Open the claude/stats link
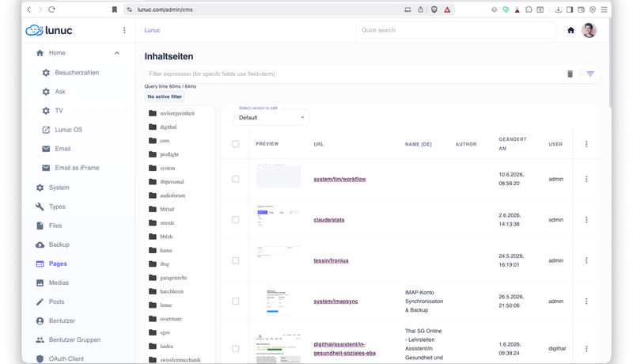This screenshot has height=364, width=633. (329, 220)
